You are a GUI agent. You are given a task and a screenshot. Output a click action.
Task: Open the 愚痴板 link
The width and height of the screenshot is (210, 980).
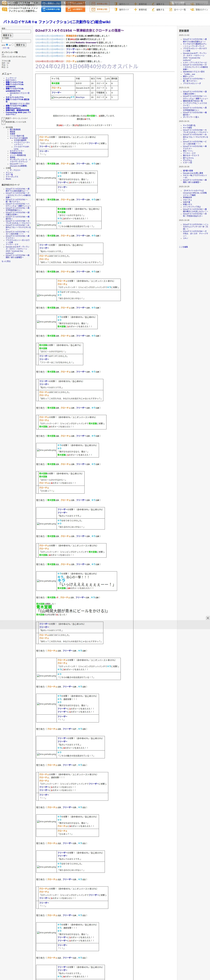tap(13, 157)
